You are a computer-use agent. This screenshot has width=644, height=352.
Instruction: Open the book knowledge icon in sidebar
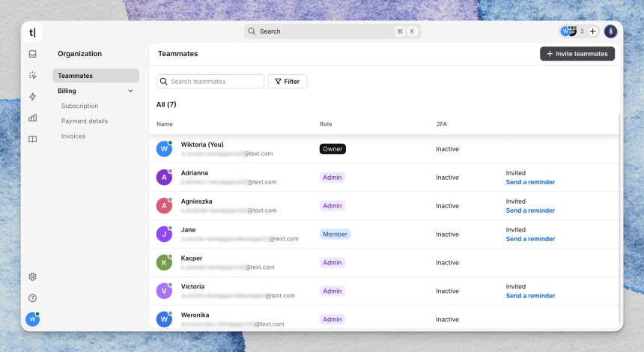[x=32, y=139]
